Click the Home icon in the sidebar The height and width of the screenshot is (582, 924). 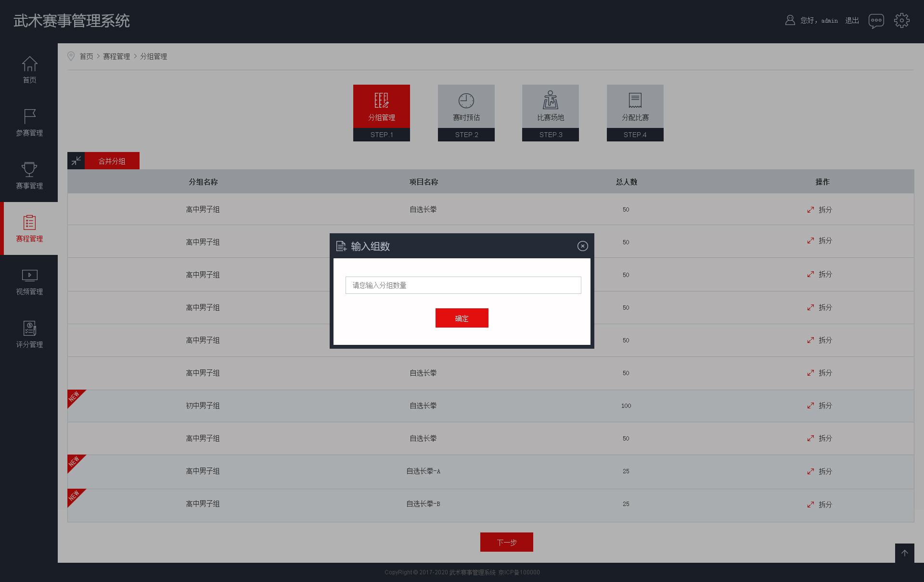point(29,64)
